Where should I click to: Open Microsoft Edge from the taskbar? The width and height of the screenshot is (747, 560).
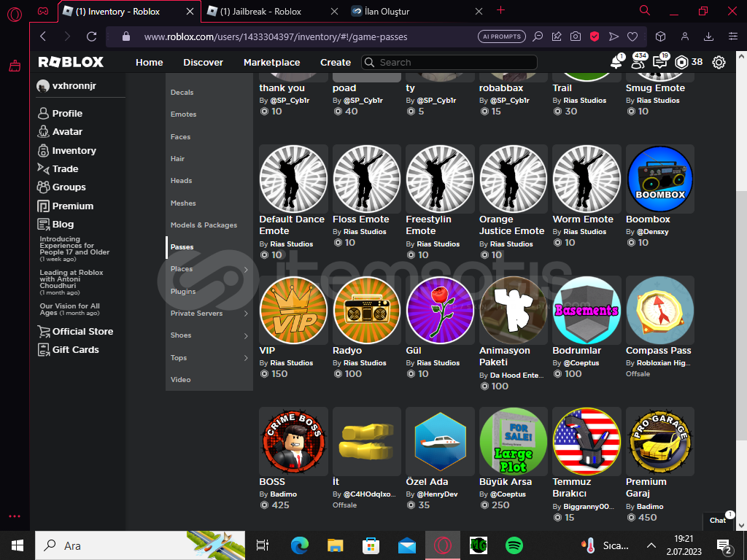[x=300, y=545]
